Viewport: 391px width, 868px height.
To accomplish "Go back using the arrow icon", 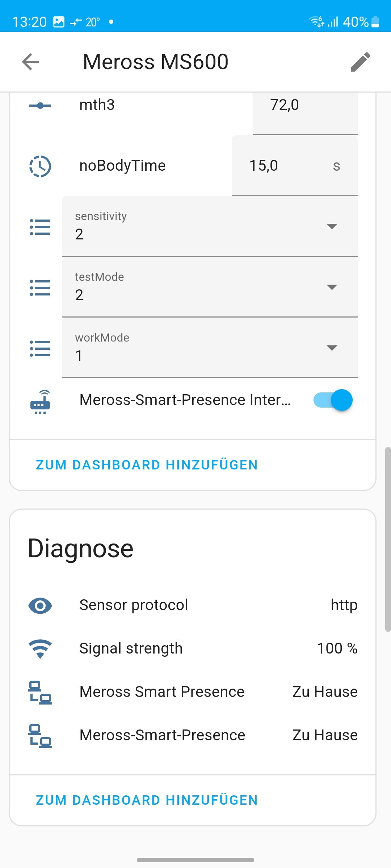I will [x=31, y=62].
